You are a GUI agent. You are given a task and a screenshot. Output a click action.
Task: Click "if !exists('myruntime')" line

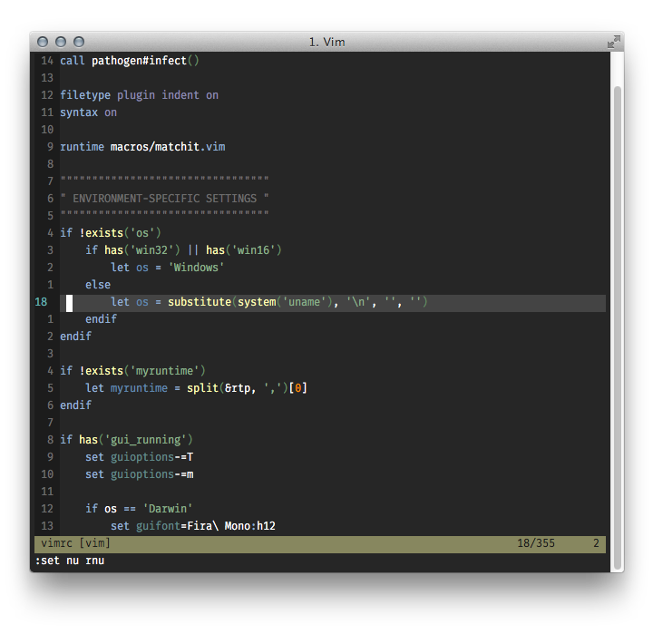click(x=132, y=371)
